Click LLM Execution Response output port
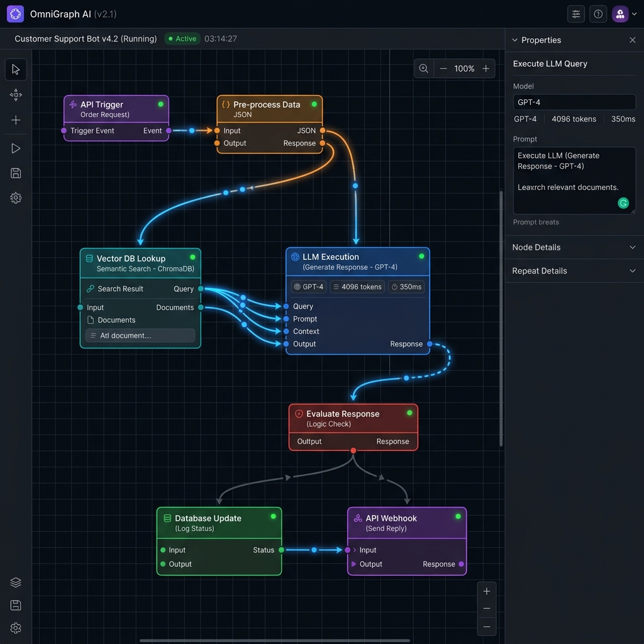Image resolution: width=644 pixels, height=644 pixels. click(430, 344)
